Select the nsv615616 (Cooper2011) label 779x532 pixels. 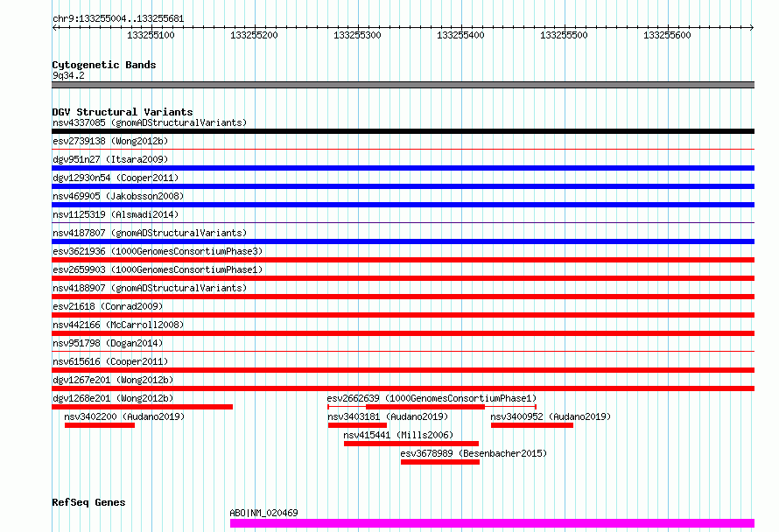tap(110, 361)
